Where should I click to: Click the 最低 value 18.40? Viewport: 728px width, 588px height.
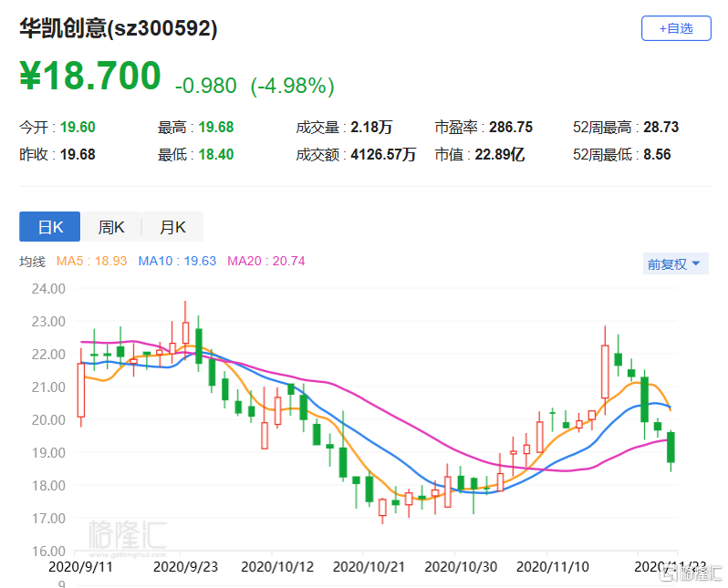click(216, 155)
